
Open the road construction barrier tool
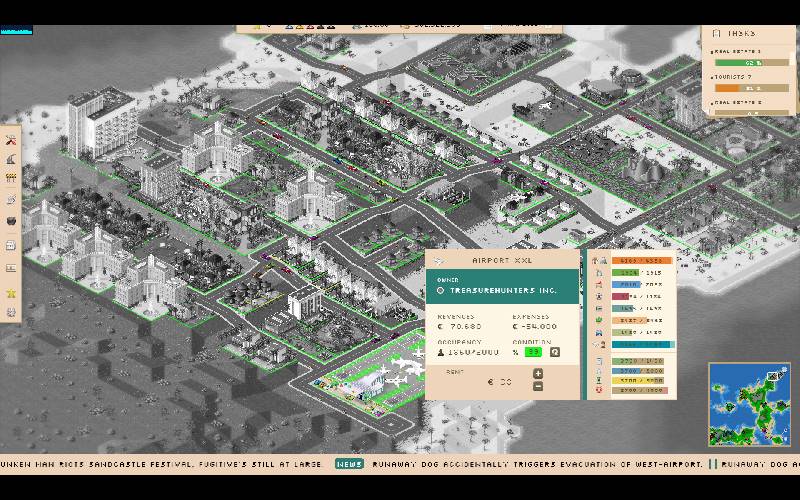click(x=11, y=178)
